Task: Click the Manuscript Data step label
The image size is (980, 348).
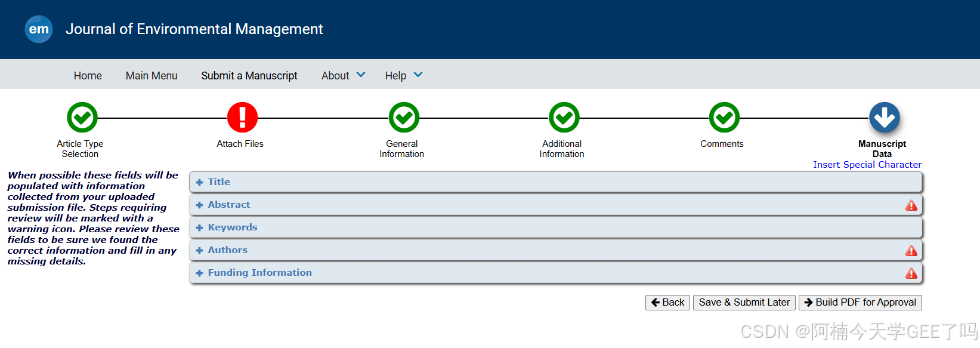Action: click(x=882, y=149)
